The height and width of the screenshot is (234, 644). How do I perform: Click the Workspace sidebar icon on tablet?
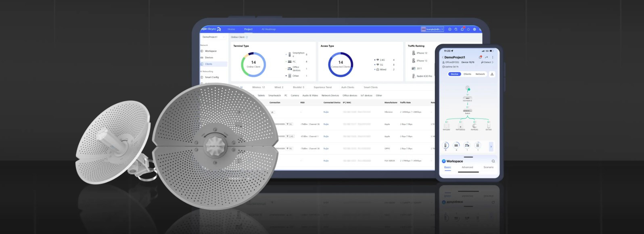click(202, 51)
